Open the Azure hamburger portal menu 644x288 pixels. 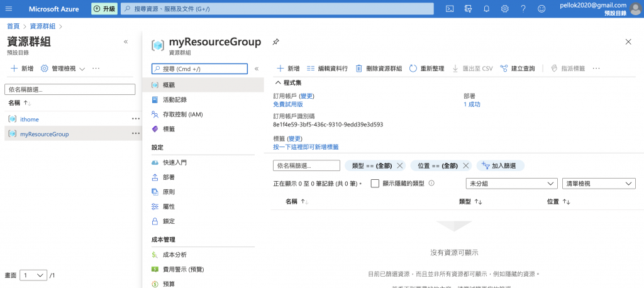(x=9, y=9)
